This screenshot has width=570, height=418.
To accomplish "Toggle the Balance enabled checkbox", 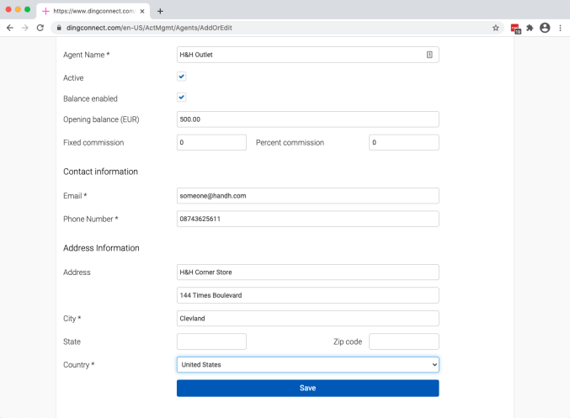I will [x=181, y=97].
